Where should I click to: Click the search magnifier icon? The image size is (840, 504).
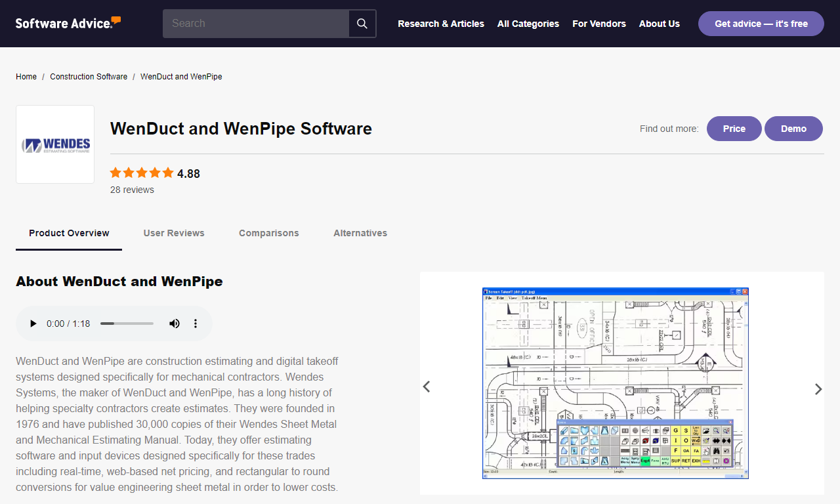click(362, 24)
